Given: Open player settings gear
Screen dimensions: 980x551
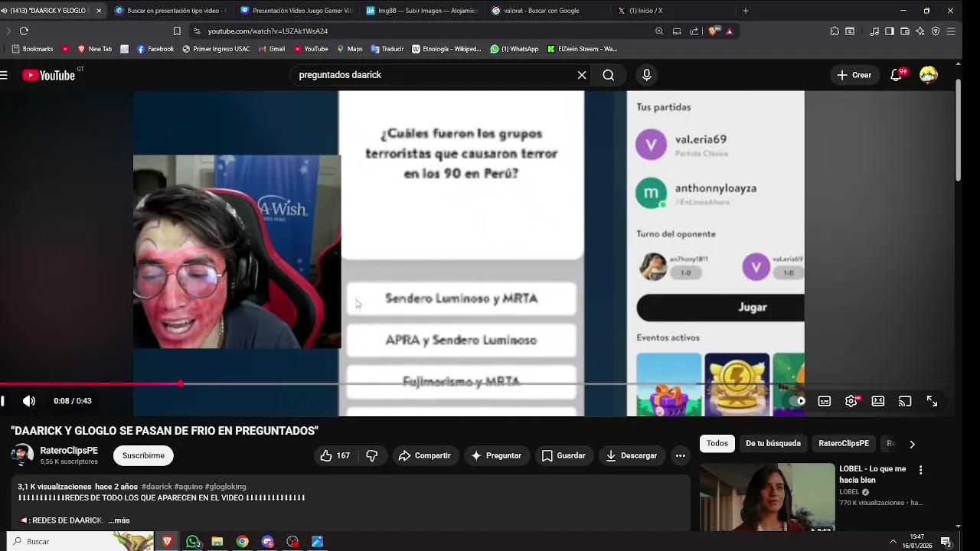Looking at the screenshot, I should 851,401.
